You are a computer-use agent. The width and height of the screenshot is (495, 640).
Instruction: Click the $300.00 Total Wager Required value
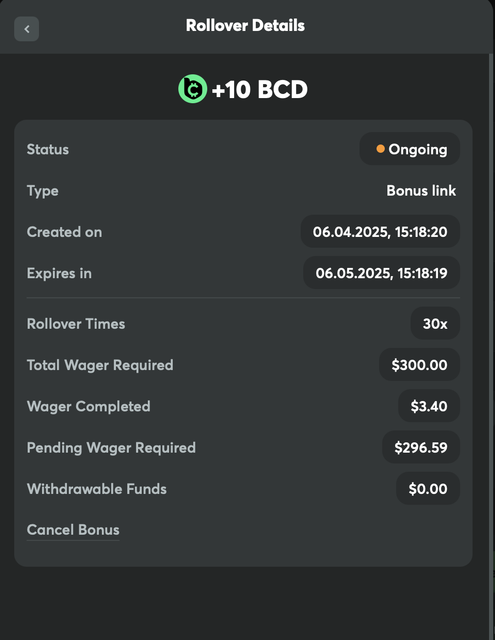tap(420, 364)
